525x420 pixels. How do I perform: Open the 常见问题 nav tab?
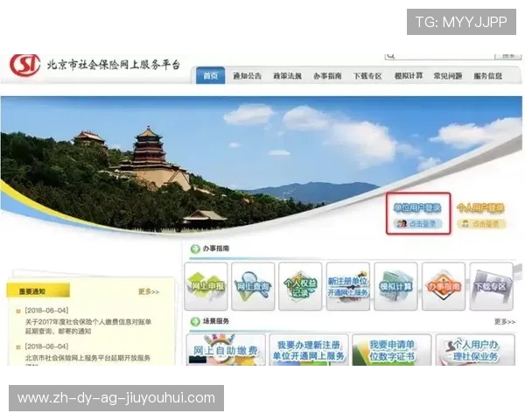(x=448, y=76)
